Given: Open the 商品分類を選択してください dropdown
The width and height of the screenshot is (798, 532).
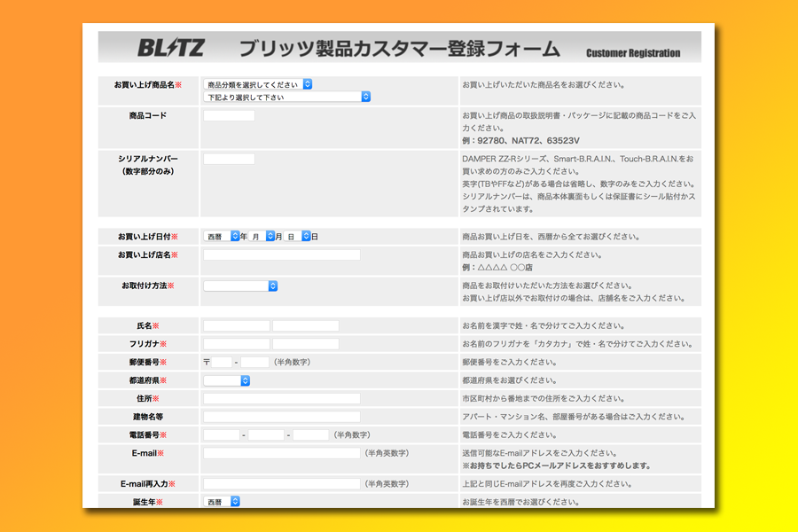Looking at the screenshot, I should coord(257,84).
